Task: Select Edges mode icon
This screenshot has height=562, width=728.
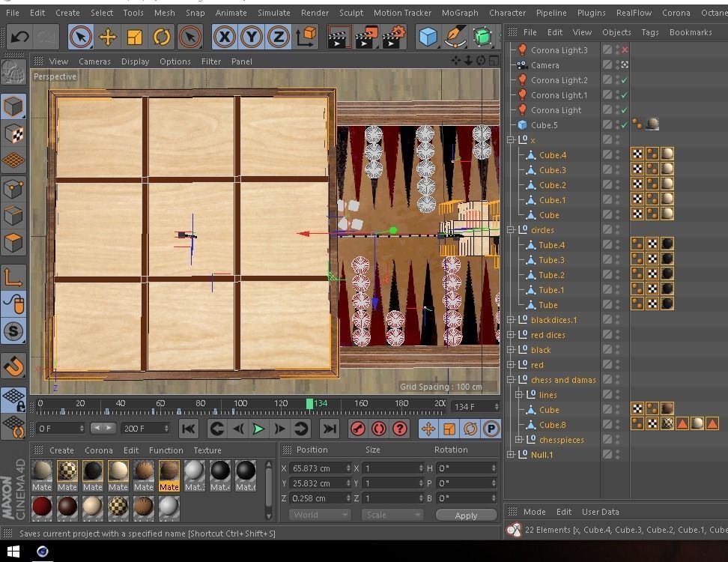Action: pos(13,216)
